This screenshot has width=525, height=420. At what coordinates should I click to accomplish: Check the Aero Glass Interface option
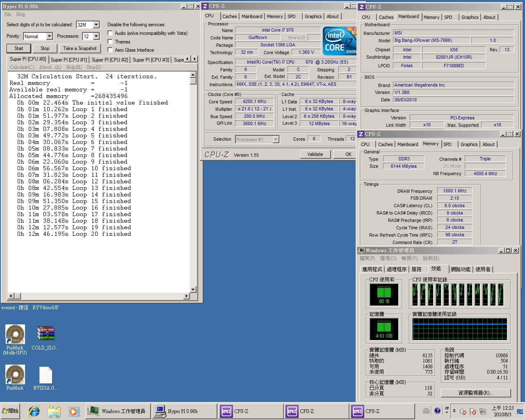110,50
